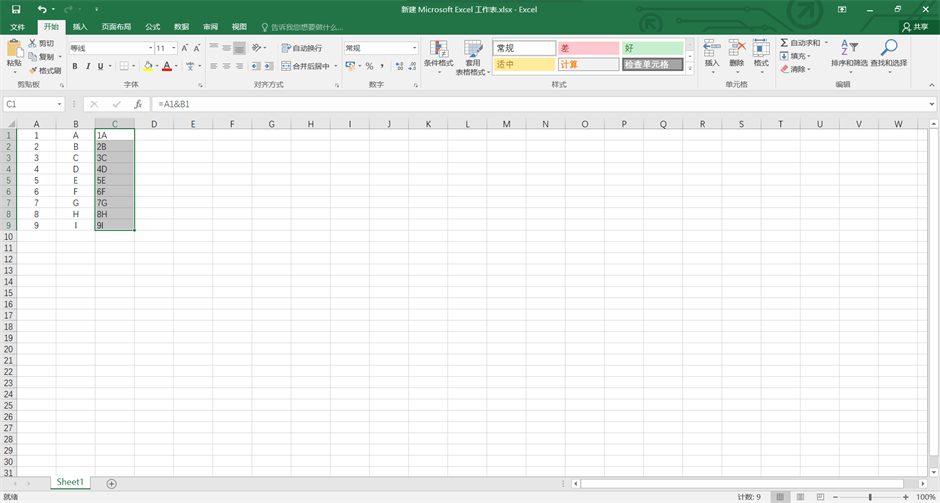Screen dimensions: 940x503
Task: Switch to the Insert (插入) ribbon tab
Action: point(80,27)
